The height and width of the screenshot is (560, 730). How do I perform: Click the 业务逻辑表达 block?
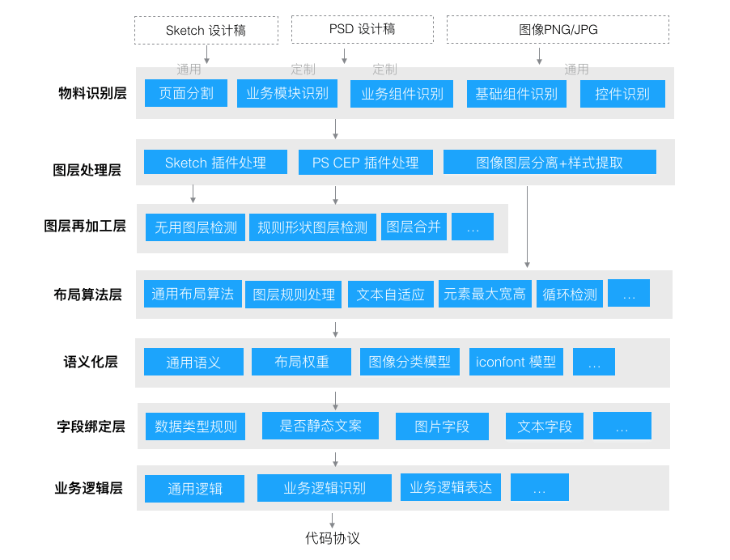(x=451, y=487)
